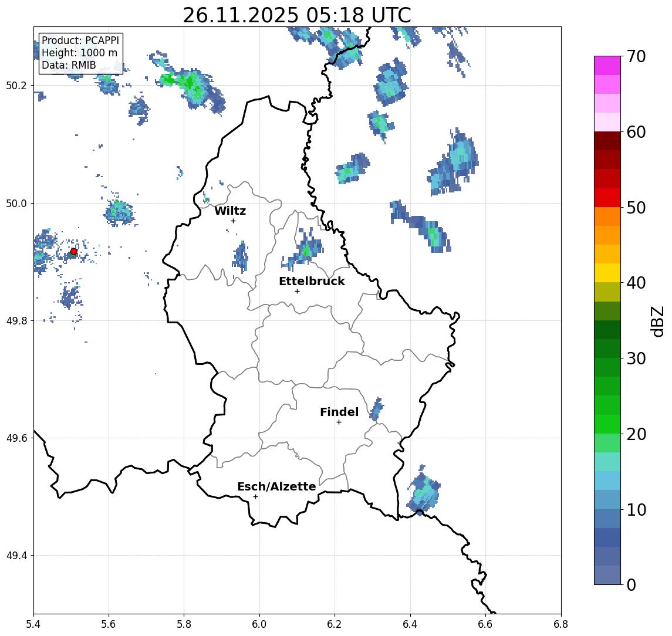Click the colorbar tick label 10
This screenshot has width=672, height=636.
pos(636,510)
